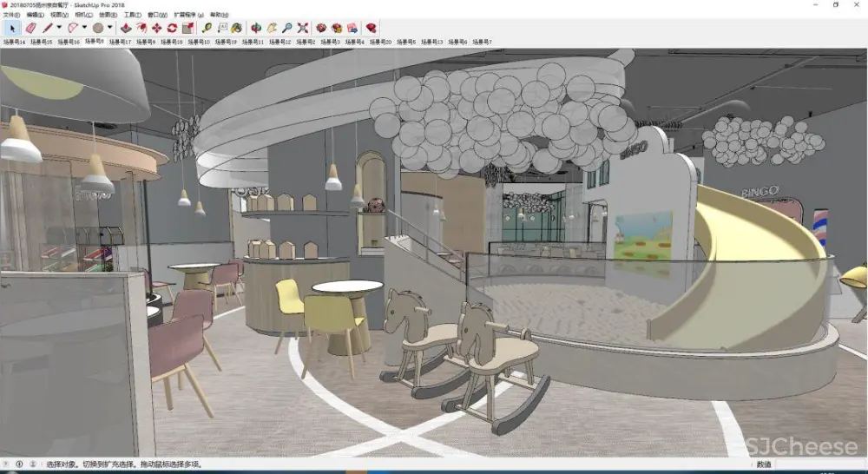Open the Shape tool dropdown arrow
This screenshot has width=868, height=474.
pos(109,28)
